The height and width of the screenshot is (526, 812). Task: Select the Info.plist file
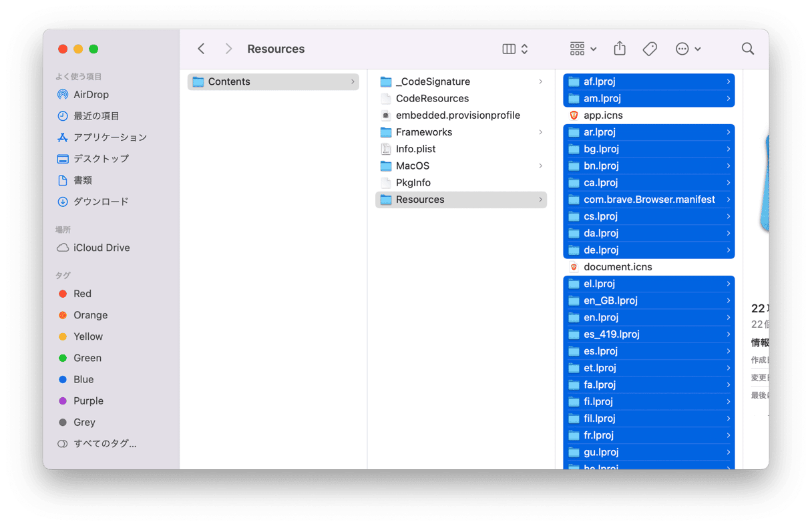point(461,149)
